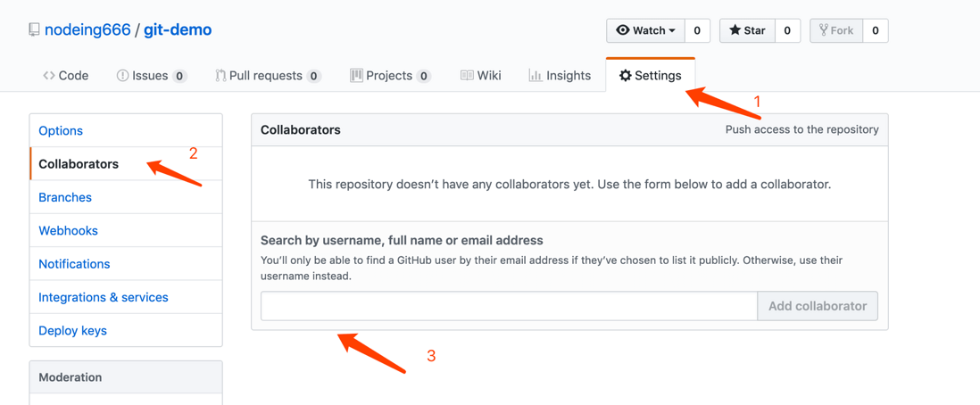980x405 pixels.
Task: Open Webhooks settings page
Action: pos(126,231)
